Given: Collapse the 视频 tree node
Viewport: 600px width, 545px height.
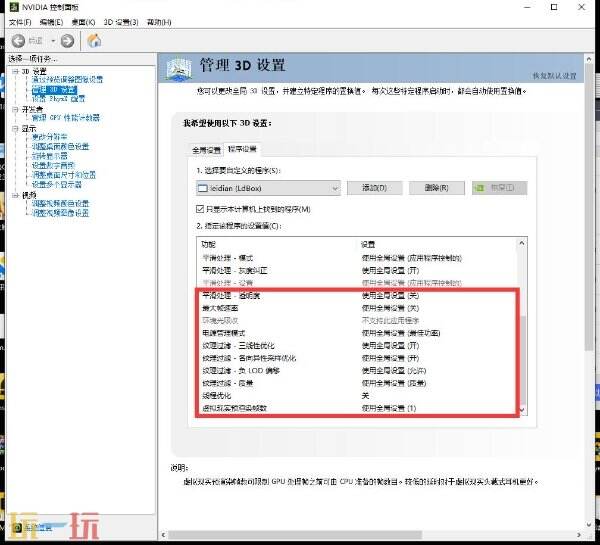Looking at the screenshot, I should pyautogui.click(x=15, y=195).
